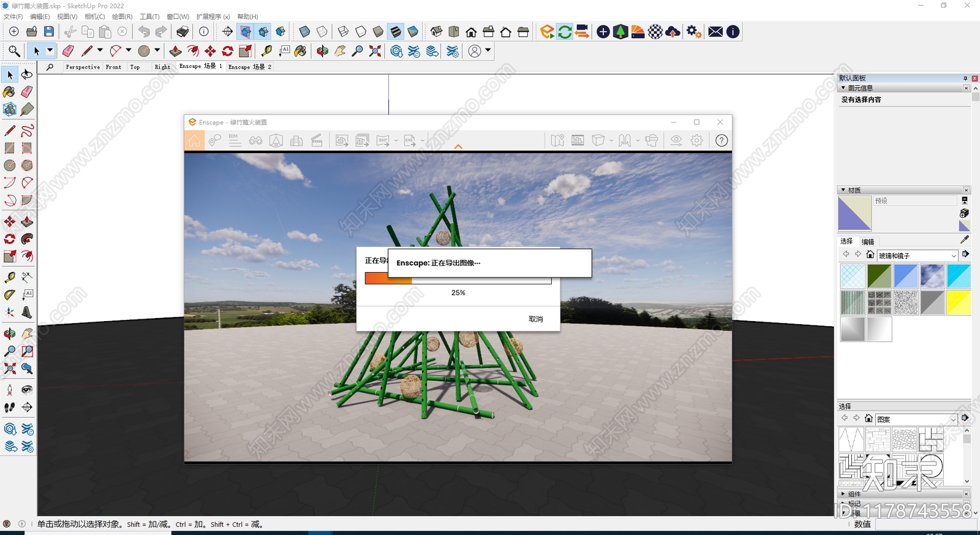Open the 相机(C) menu

coord(94,17)
